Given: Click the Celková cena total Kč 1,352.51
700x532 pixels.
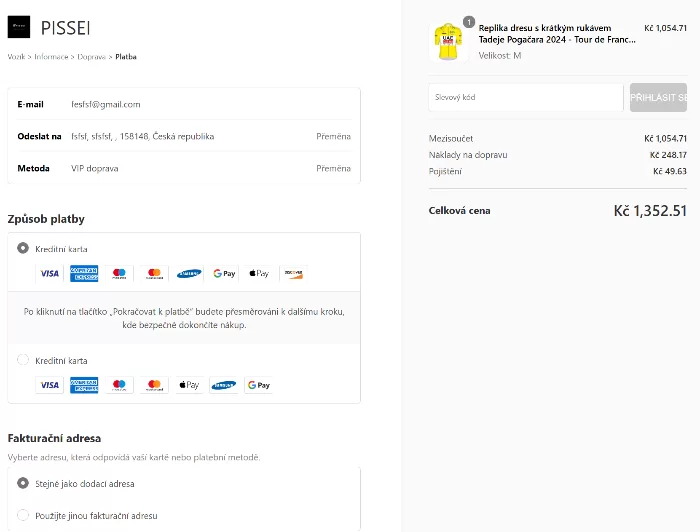Looking at the screenshot, I should click(x=650, y=211).
